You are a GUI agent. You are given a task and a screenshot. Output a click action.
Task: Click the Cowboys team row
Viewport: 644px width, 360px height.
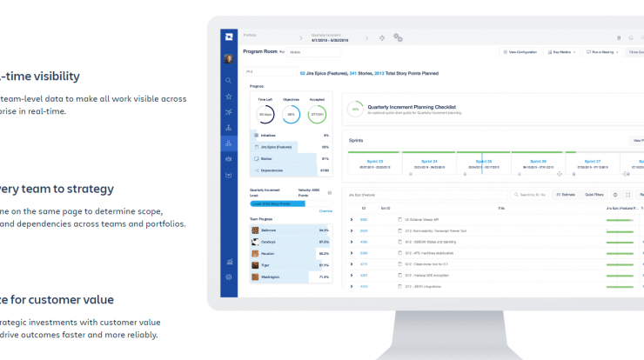291,242
